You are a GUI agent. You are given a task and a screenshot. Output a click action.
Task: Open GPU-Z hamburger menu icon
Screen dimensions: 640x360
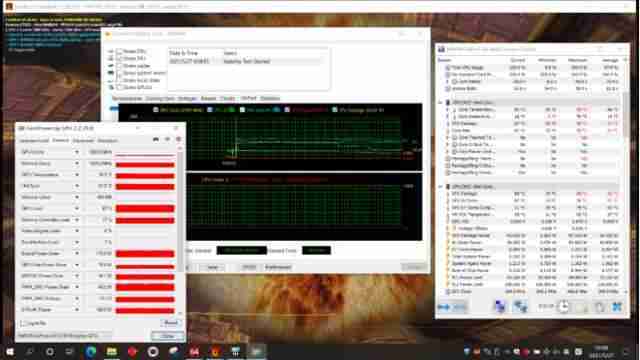pos(178,140)
